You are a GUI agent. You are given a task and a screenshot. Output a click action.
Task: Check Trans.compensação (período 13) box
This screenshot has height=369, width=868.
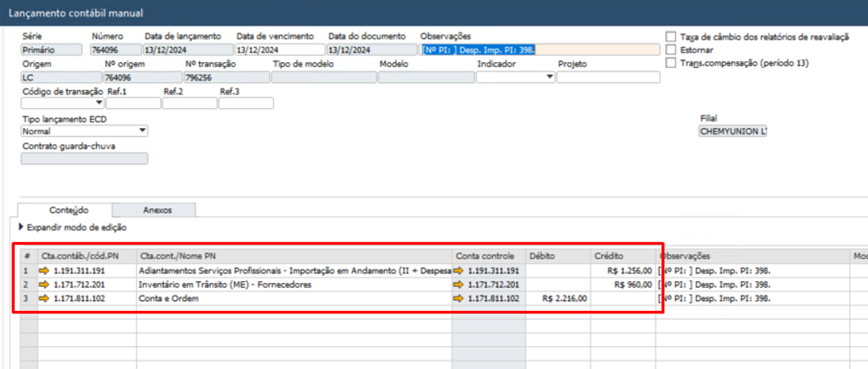(x=671, y=63)
